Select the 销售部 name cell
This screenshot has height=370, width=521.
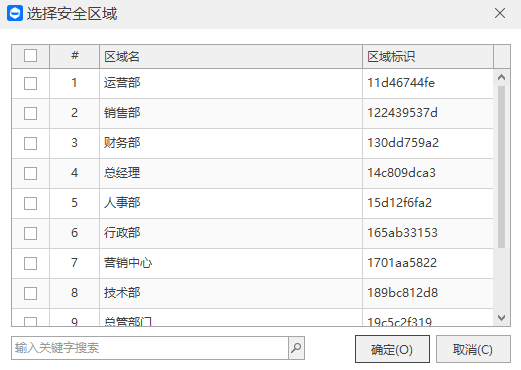point(231,113)
